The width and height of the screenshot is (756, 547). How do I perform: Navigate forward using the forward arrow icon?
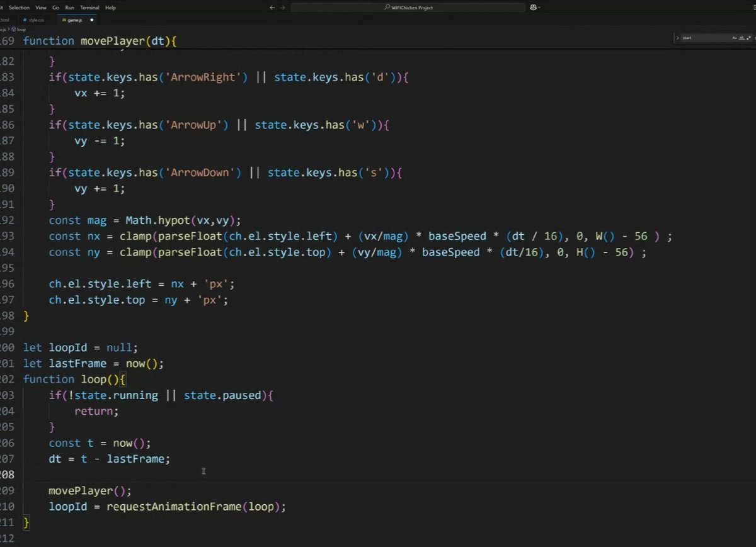283,7
